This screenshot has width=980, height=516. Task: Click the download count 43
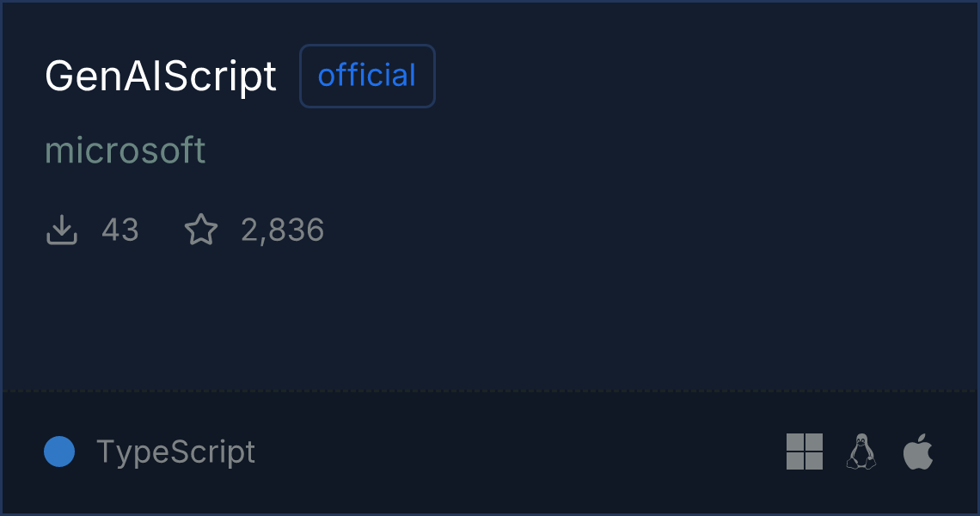coord(119,230)
